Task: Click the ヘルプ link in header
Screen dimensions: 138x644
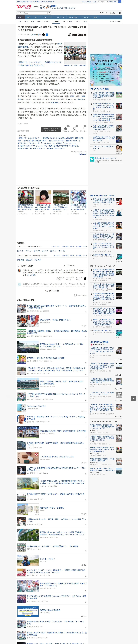Action: pos(94,2)
